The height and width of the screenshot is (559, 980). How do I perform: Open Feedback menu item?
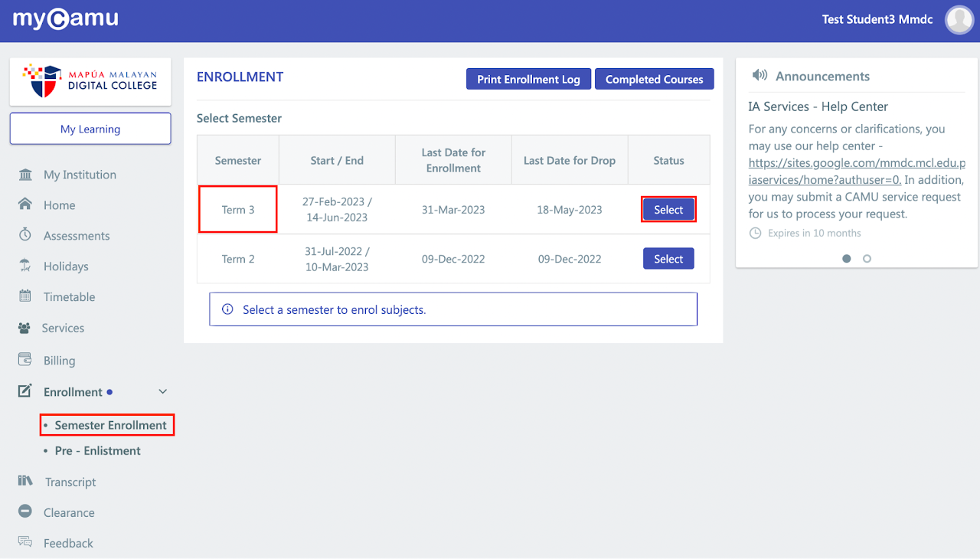tap(68, 544)
